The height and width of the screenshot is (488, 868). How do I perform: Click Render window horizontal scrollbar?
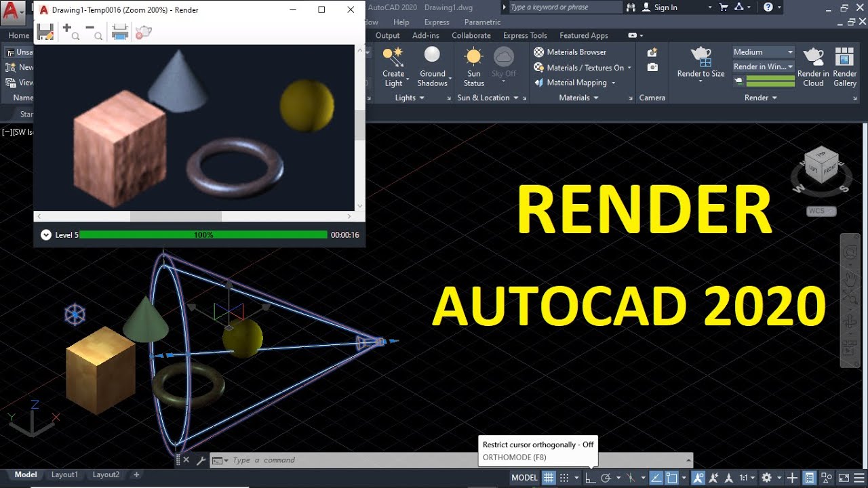[x=176, y=216]
